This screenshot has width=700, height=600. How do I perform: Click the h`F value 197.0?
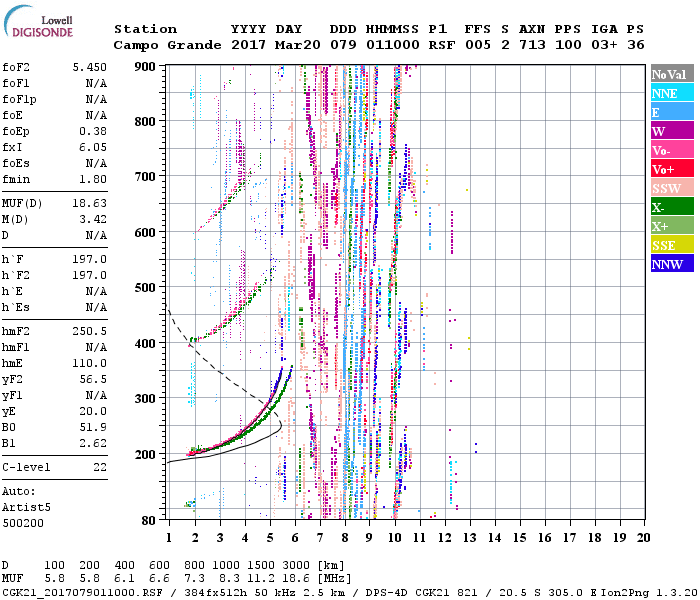click(x=89, y=259)
